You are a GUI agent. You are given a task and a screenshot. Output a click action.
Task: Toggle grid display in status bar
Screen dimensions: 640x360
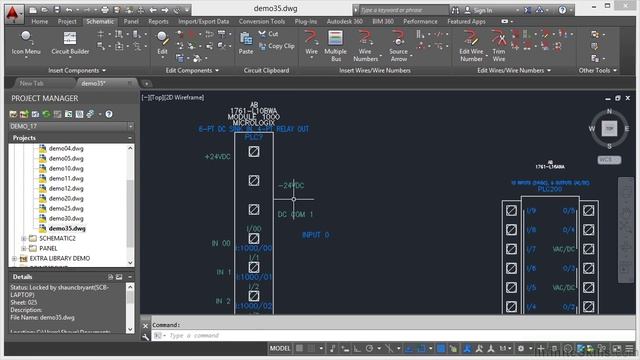[x=300, y=349]
